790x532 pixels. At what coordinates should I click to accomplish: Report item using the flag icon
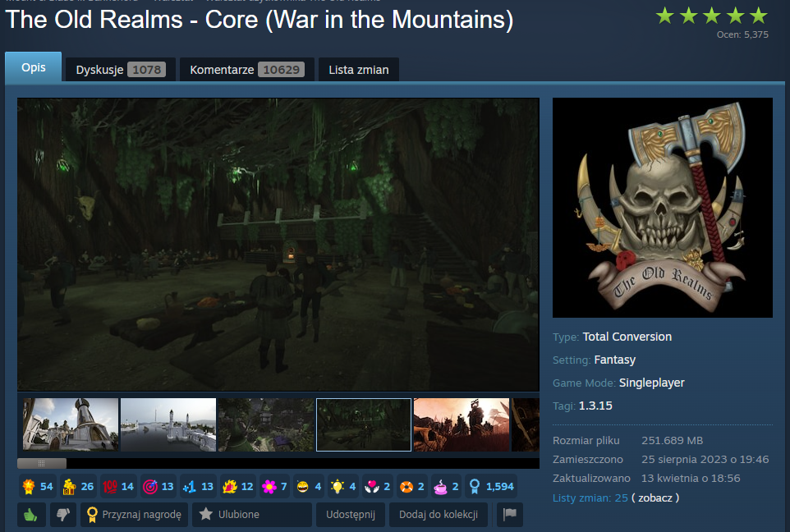pyautogui.click(x=510, y=515)
